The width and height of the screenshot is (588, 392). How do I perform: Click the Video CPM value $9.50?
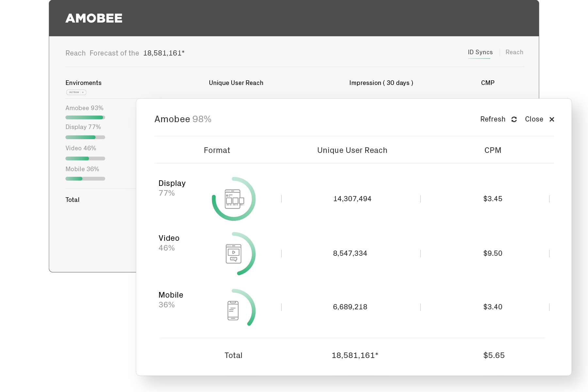point(493,253)
